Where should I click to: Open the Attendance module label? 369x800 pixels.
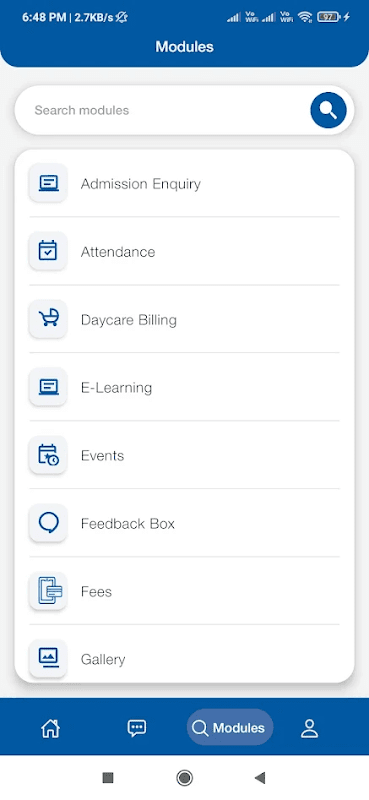[118, 252]
